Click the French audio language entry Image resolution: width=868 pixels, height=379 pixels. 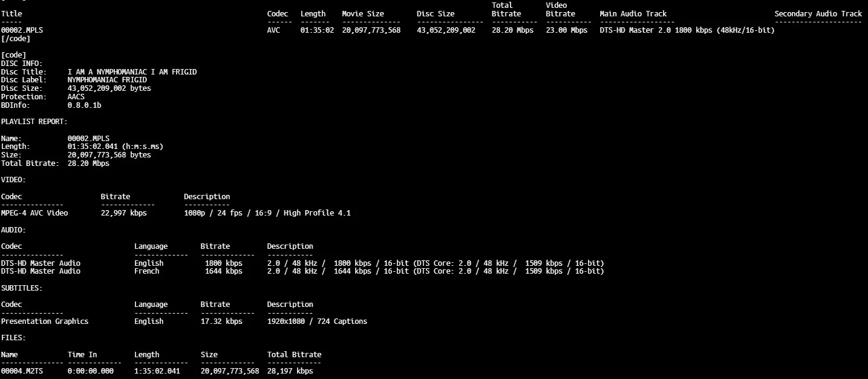(x=147, y=271)
